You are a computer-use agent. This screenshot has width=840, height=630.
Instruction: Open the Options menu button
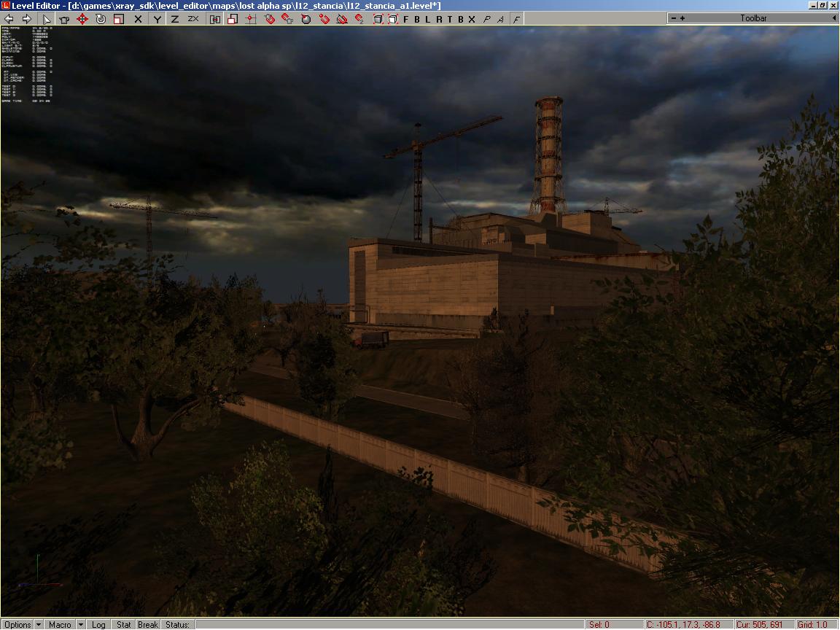click(17, 625)
